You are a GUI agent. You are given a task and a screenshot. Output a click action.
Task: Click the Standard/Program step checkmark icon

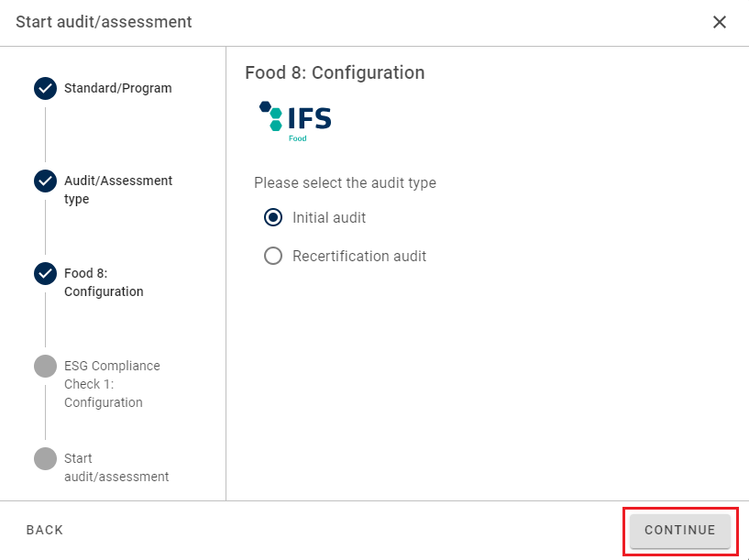45,89
